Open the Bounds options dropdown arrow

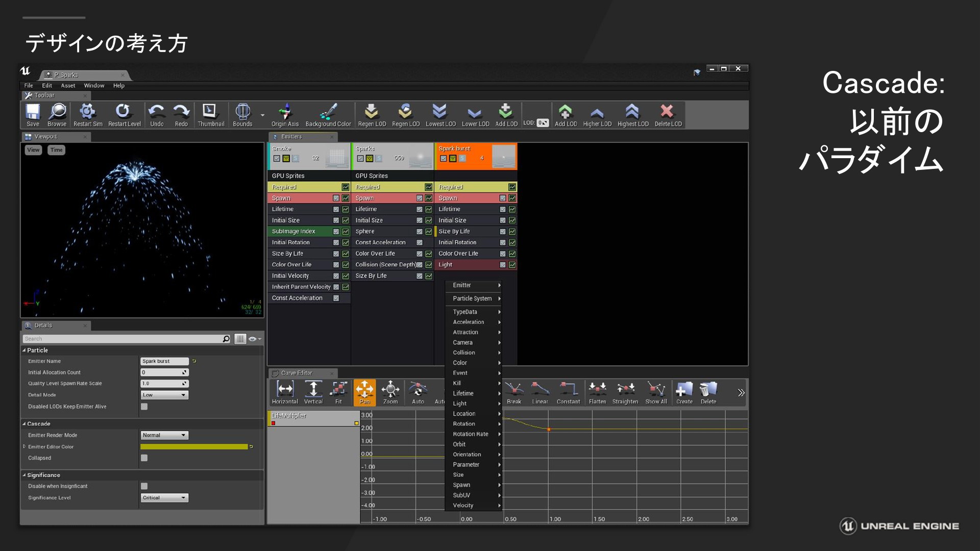[x=262, y=115]
